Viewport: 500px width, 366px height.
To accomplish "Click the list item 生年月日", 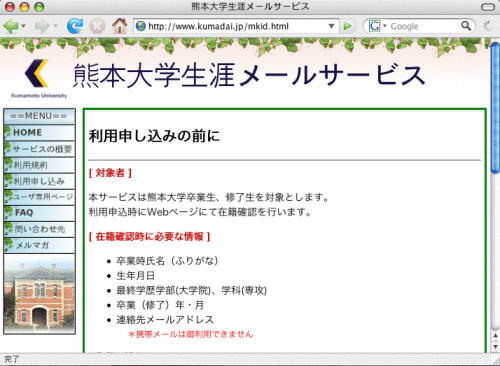I will pos(135,276).
